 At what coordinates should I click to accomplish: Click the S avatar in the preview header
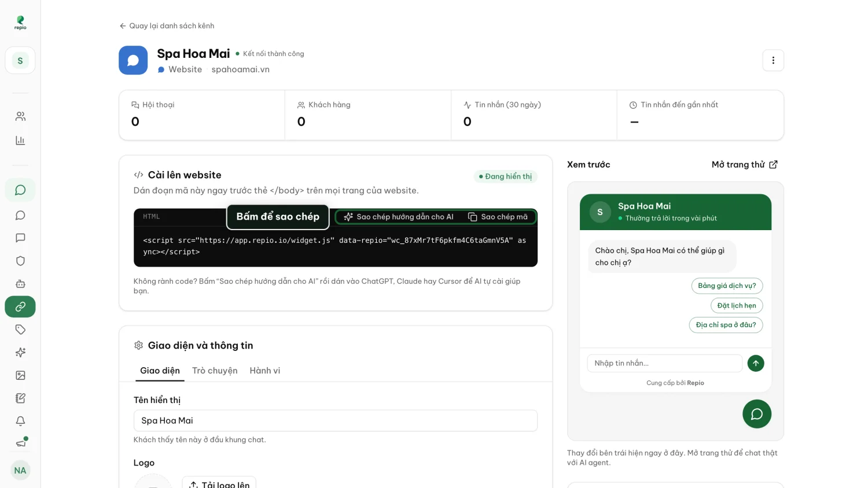[x=600, y=212]
